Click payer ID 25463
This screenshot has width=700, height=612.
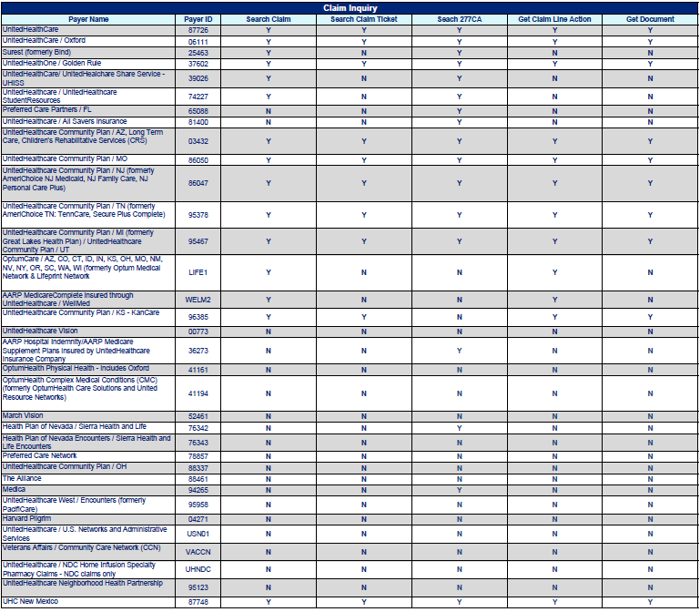[198, 53]
